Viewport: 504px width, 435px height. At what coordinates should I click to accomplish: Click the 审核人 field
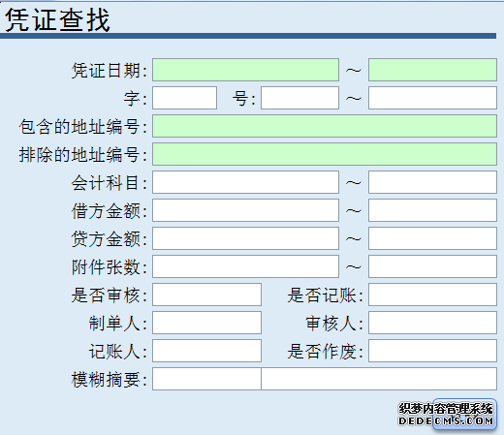(x=432, y=323)
